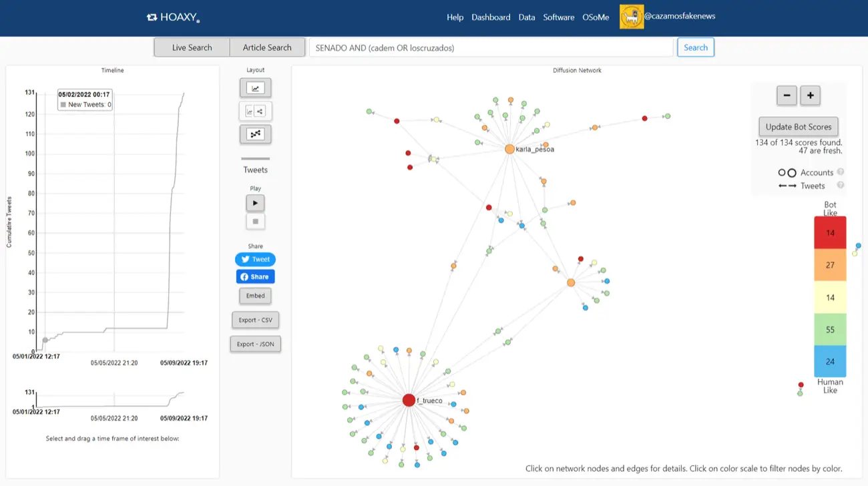Click the Hoaxy logo in header
Viewport: 868px width, 486px height.
click(x=174, y=17)
